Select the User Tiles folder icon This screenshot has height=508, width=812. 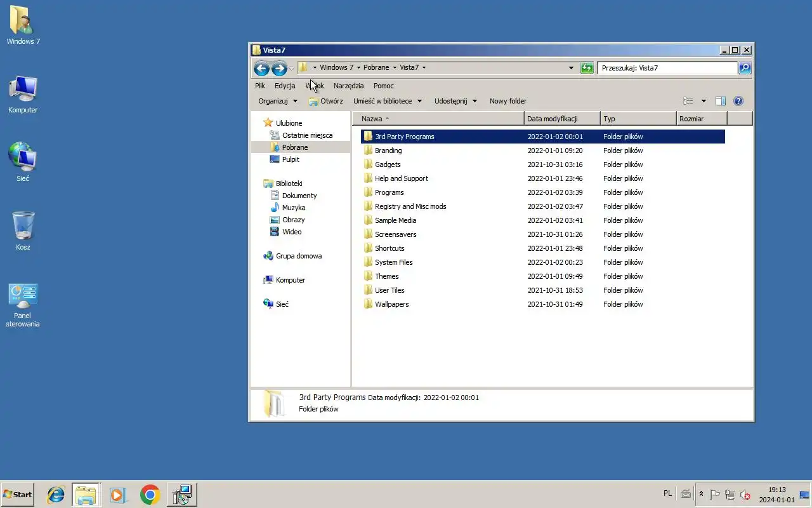point(368,290)
